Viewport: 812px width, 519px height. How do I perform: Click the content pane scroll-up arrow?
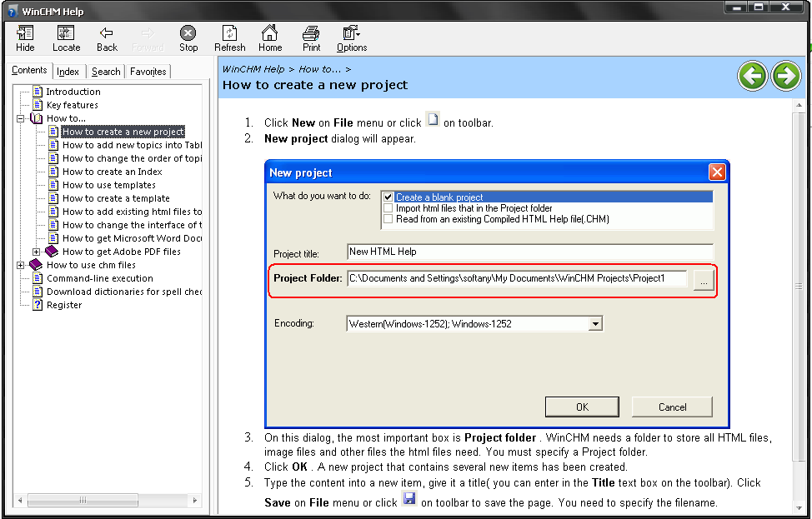(x=798, y=105)
